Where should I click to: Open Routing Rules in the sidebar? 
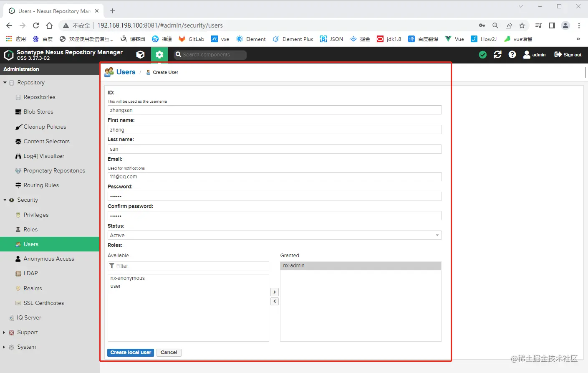tap(41, 185)
